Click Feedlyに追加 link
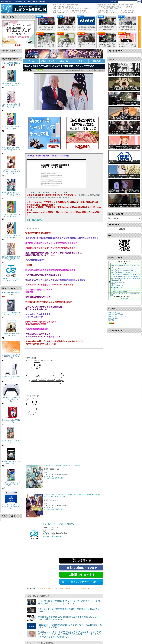142x644 pixels. pos(113,318)
